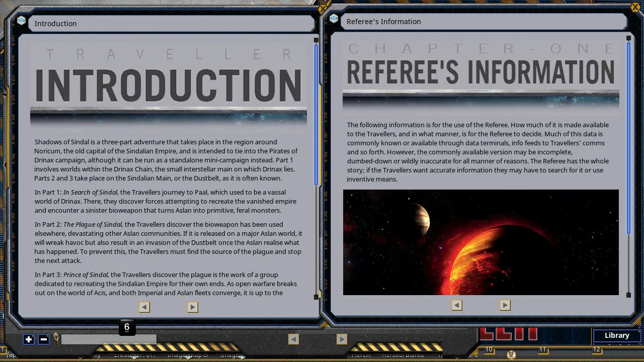
Task: Go to next page in Referee's Information
Action: [x=505, y=305]
